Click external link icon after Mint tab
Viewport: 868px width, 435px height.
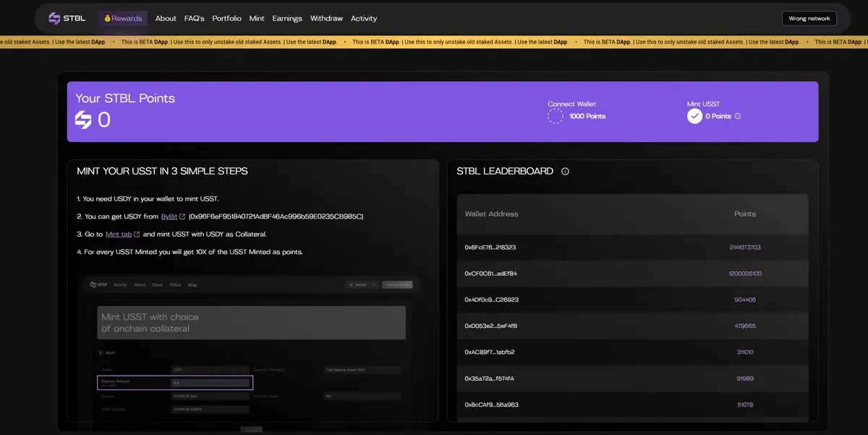[x=137, y=235]
